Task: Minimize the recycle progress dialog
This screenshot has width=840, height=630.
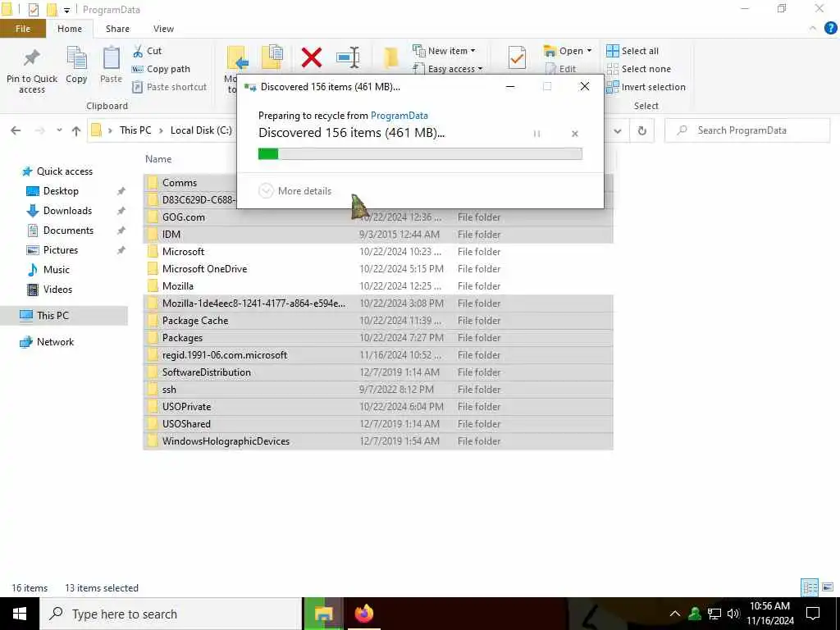Action: (x=510, y=86)
